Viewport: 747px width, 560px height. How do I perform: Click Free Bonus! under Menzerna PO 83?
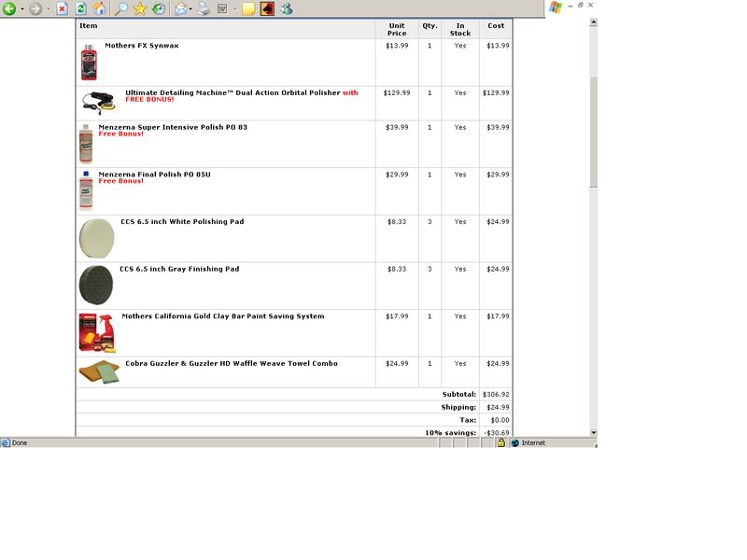click(121, 133)
